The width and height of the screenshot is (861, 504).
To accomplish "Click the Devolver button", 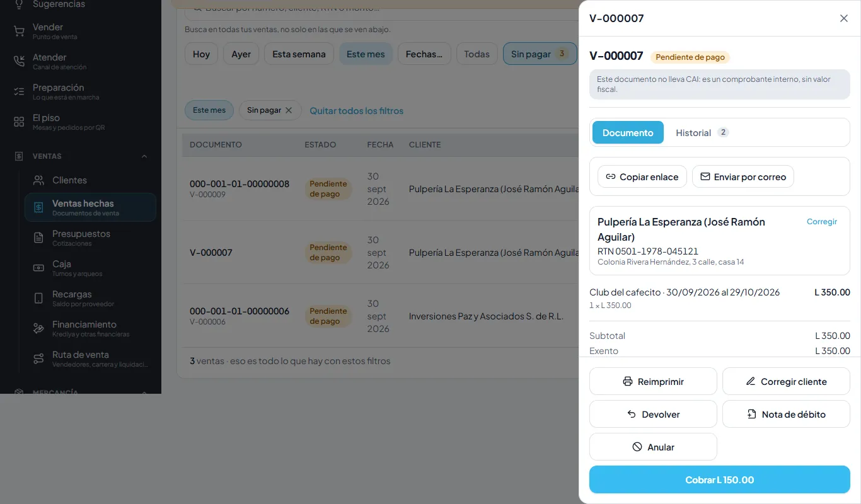I will click(x=653, y=415).
